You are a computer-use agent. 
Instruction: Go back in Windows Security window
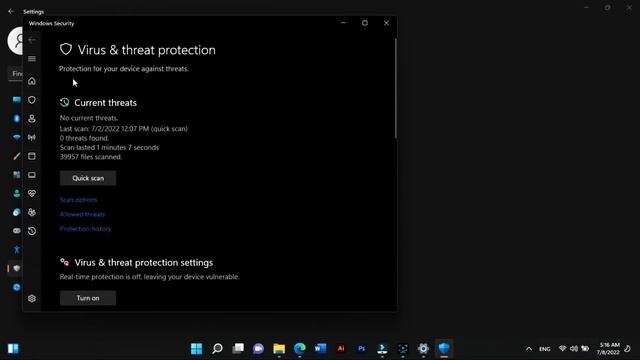pyautogui.click(x=32, y=40)
